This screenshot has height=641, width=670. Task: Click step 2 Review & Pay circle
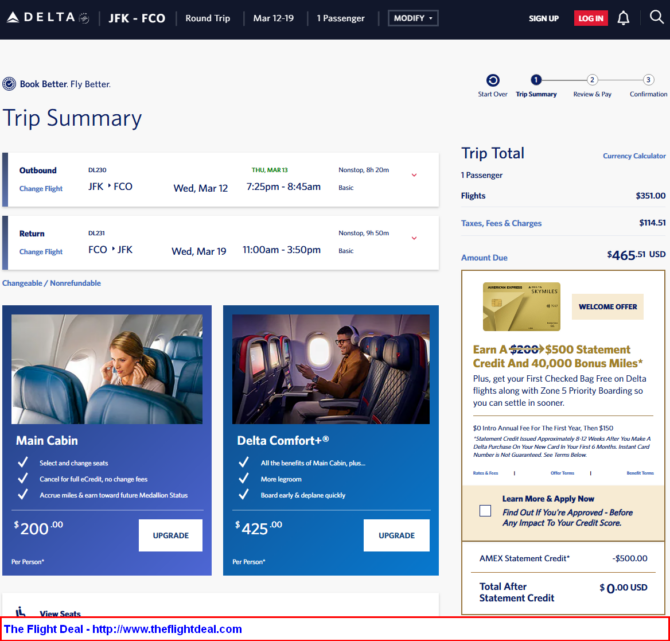tap(592, 80)
